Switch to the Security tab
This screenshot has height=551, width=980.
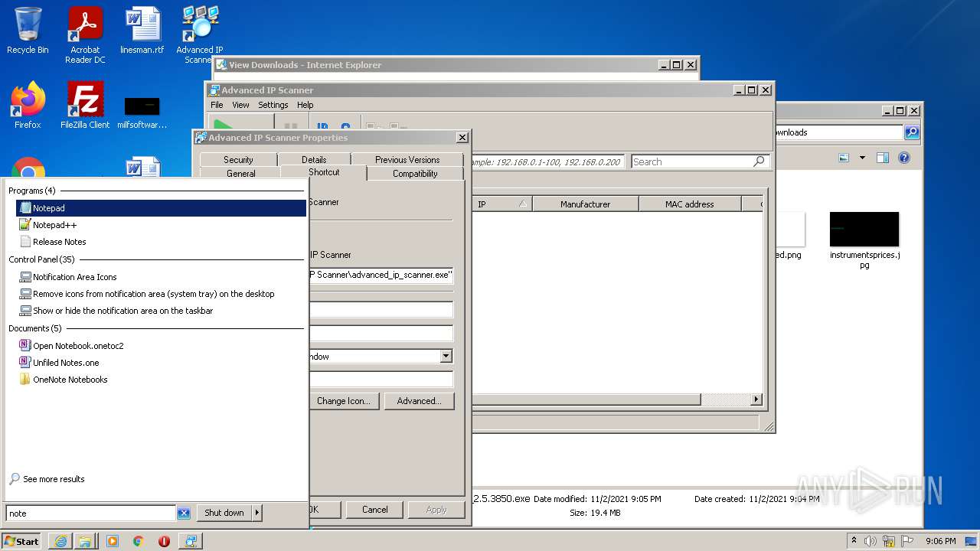pos(238,159)
